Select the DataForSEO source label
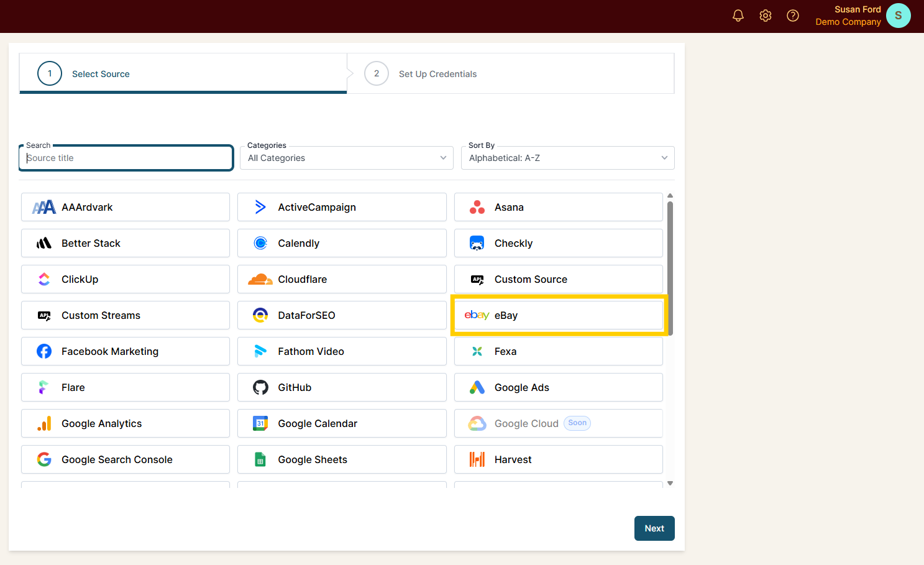The height and width of the screenshot is (565, 924). pos(306,315)
